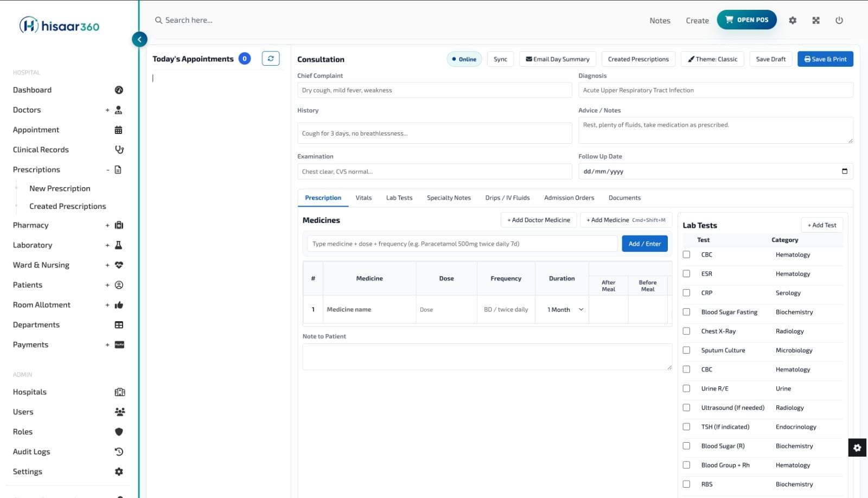Click the Patients user circle icon
Viewport: 868px width, 498px height.
(x=119, y=285)
